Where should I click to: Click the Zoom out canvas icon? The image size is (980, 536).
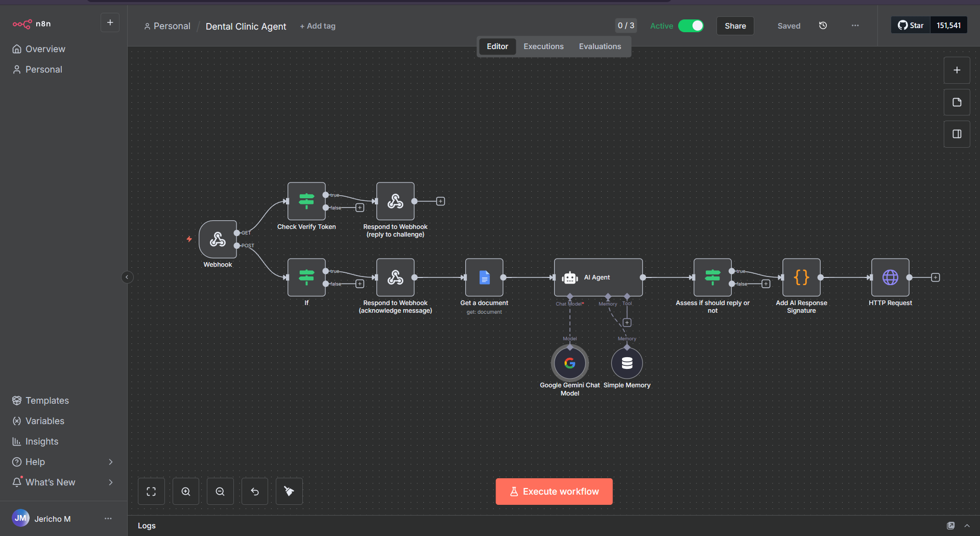pos(220,492)
